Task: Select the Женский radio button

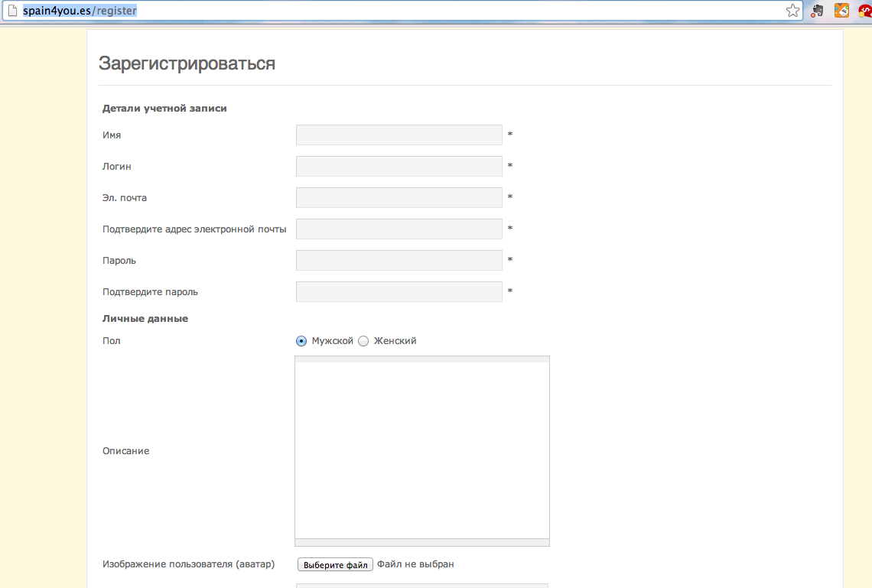Action: pos(363,341)
